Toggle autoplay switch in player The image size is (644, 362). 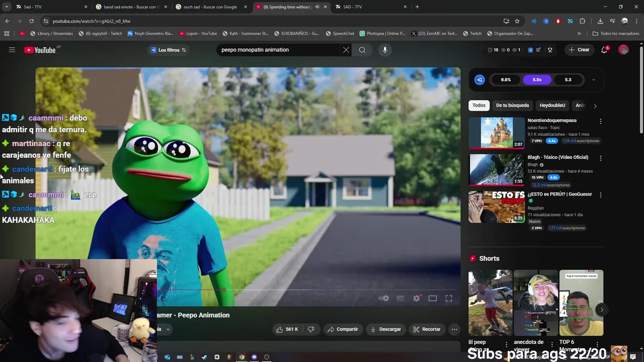pos(383,298)
